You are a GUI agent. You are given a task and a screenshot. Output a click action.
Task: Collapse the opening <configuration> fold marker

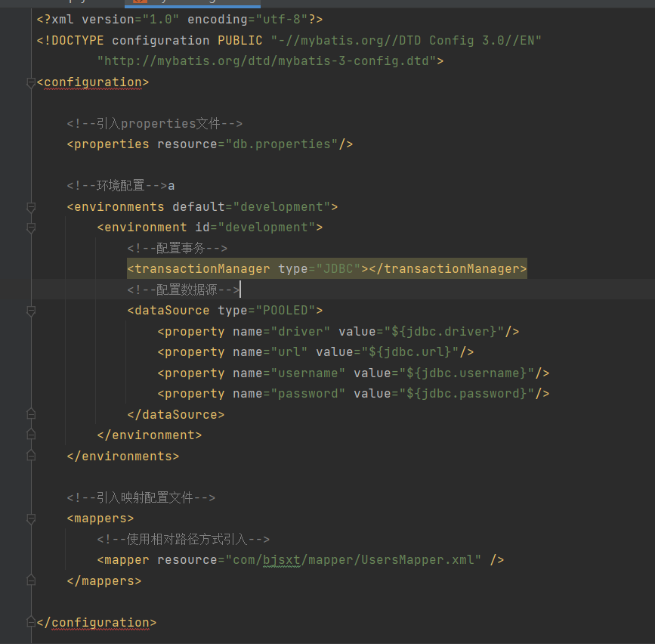30,82
